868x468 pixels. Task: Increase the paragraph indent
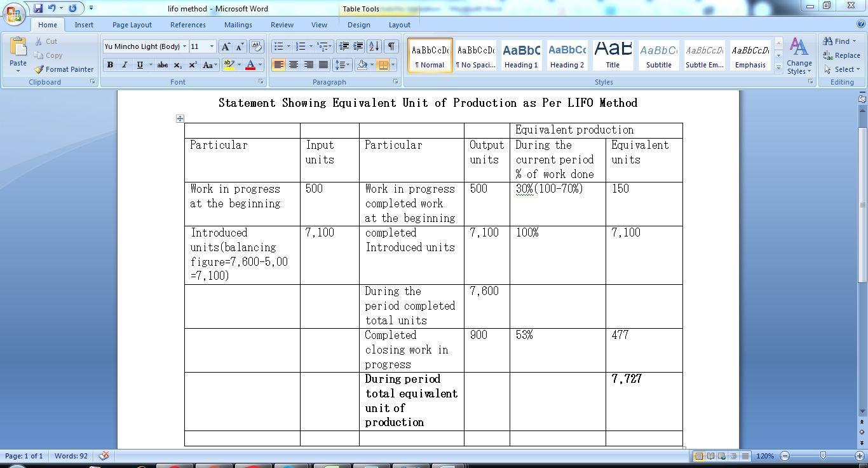click(358, 46)
